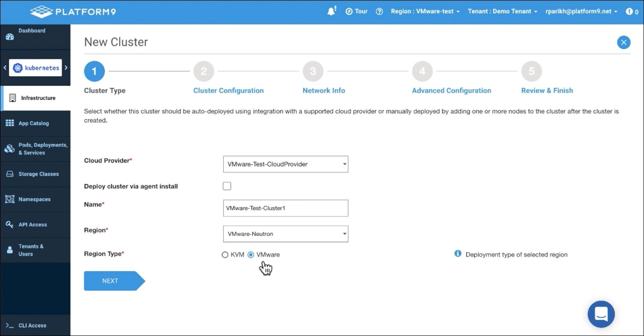
Task: Click the Namespaces icon
Action: click(x=10, y=199)
